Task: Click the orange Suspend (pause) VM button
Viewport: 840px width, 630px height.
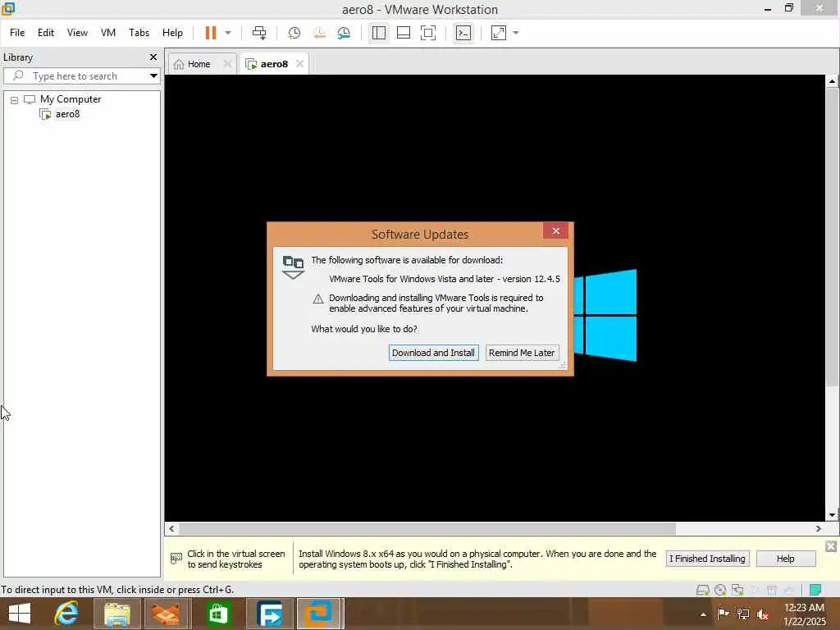Action: tap(211, 33)
